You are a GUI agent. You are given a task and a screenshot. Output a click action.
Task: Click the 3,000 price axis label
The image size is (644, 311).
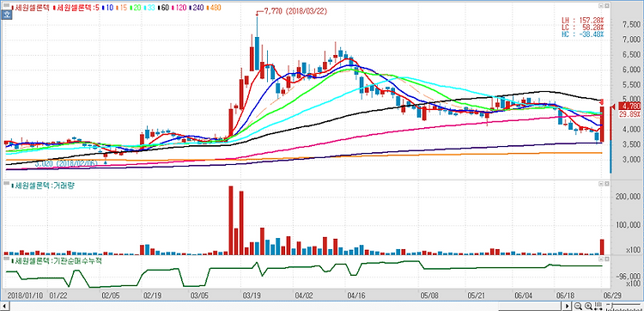tap(632, 160)
